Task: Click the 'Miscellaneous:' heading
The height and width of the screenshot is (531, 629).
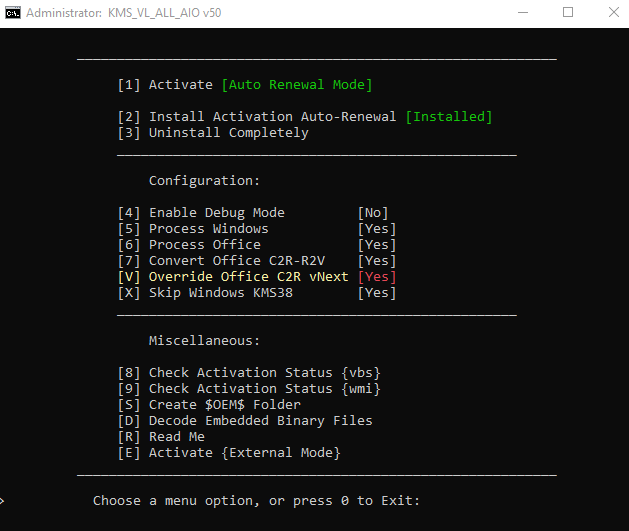Action: (204, 341)
